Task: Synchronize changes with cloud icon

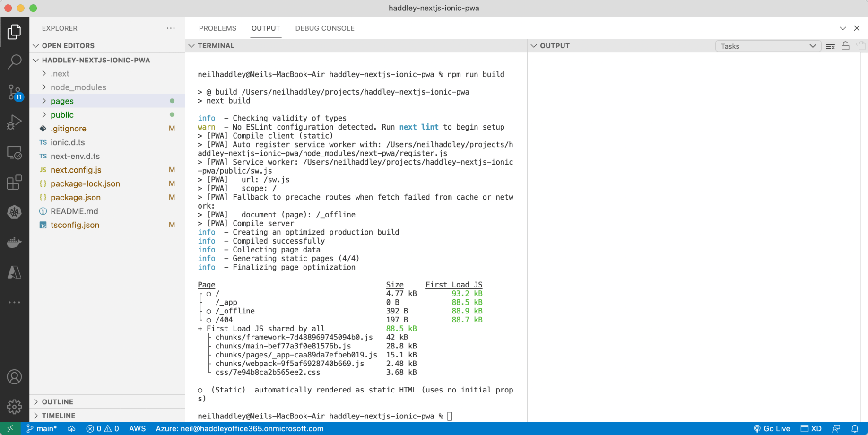Action: (71, 429)
